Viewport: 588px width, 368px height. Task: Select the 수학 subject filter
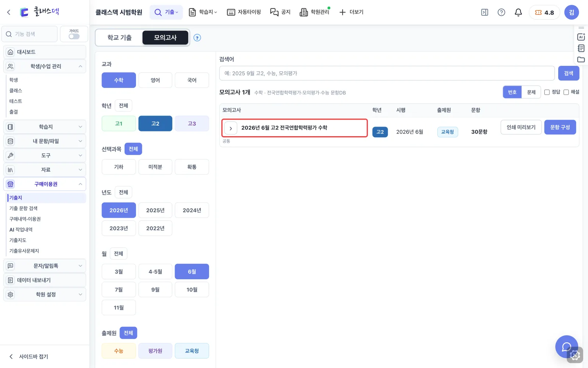[x=119, y=80]
